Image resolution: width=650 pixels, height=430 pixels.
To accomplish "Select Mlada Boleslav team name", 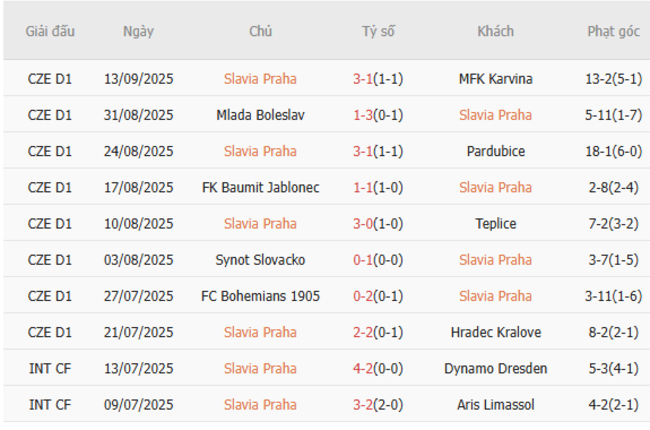I will click(x=260, y=115).
